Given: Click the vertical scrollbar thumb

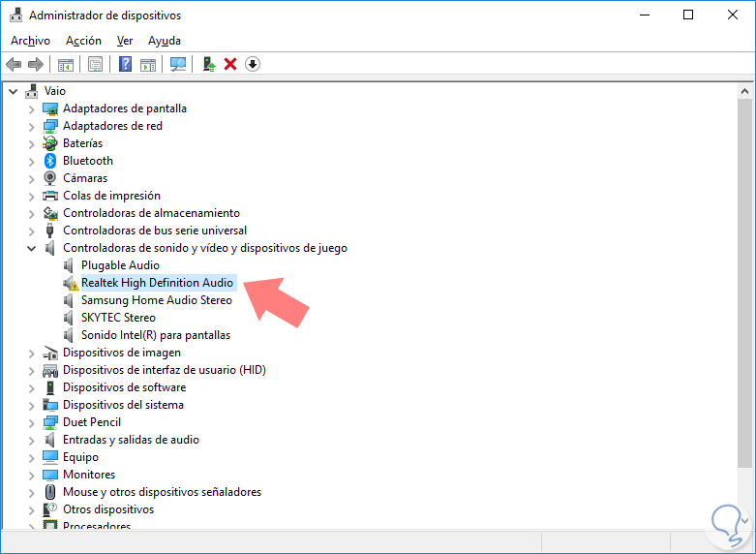Looking at the screenshot, I should (x=744, y=283).
